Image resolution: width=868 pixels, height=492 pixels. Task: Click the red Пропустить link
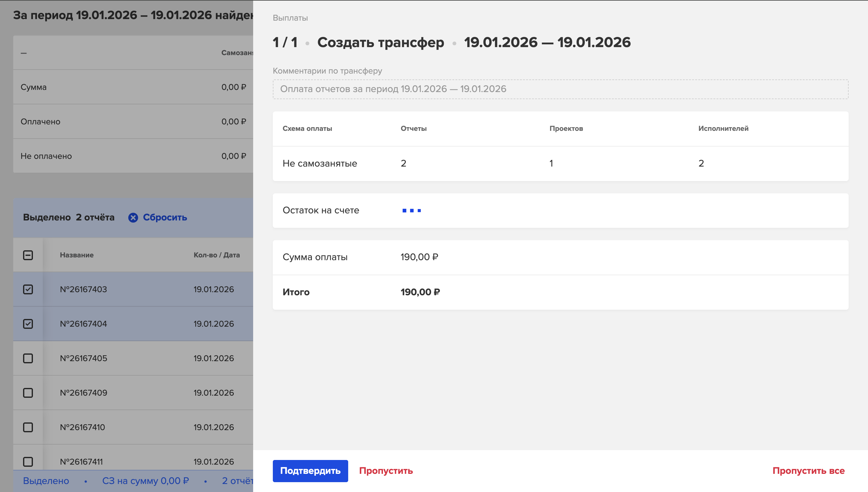click(386, 471)
